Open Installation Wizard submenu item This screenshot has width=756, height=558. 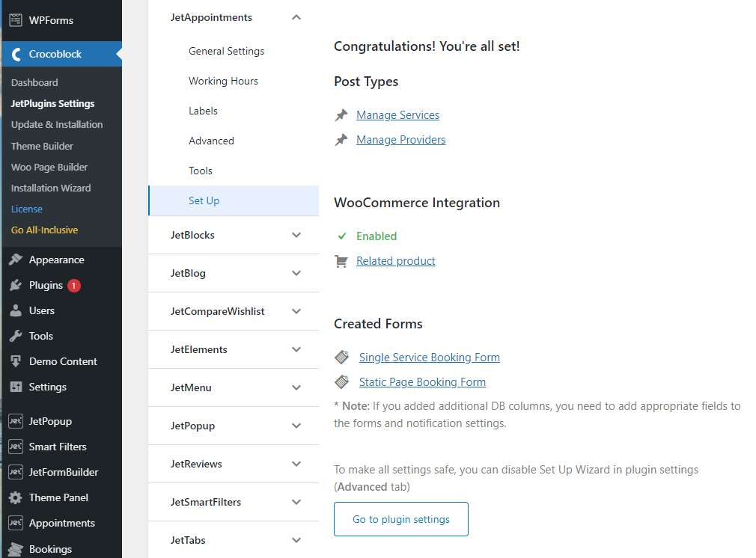coord(51,188)
